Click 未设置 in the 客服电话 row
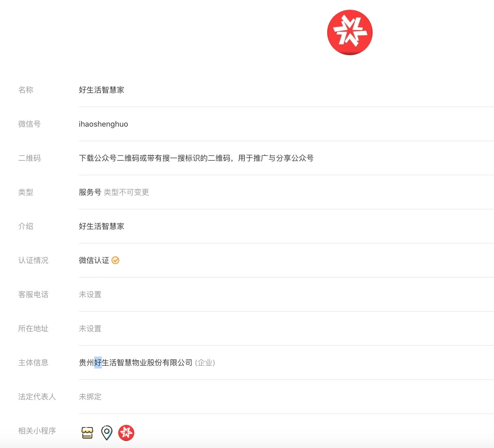Viewport: 494px width, 448px height. (90, 294)
